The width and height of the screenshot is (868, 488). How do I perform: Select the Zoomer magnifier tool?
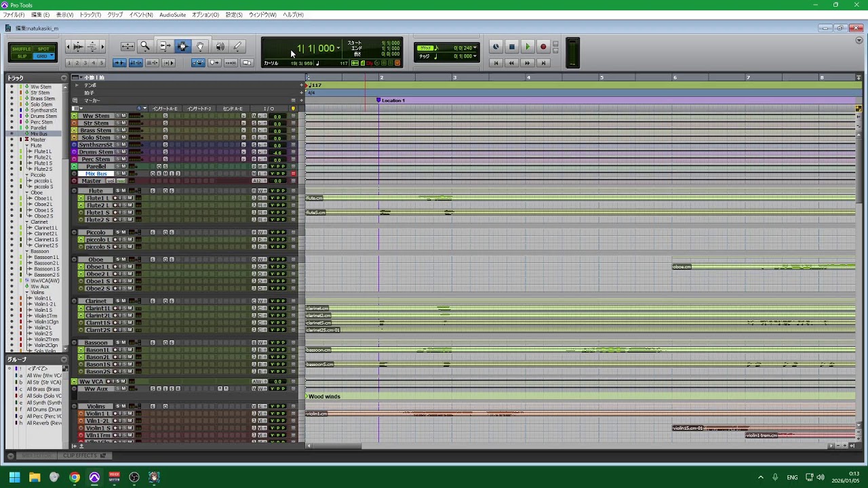(144, 46)
